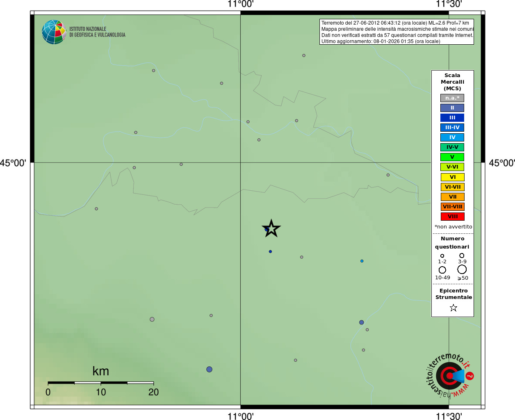Click the large blue marker above the km scale
515x420 pixels.
209,369
